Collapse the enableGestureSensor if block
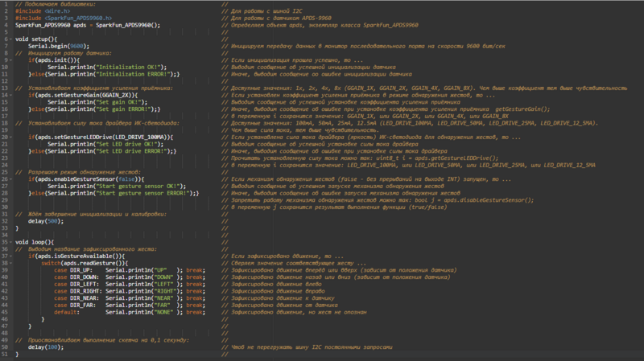 point(10,179)
